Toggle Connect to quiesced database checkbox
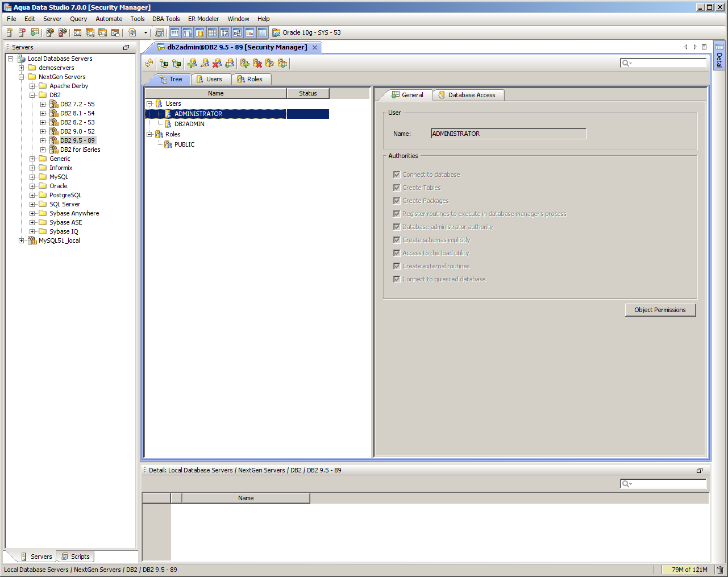The image size is (728, 577). point(397,279)
